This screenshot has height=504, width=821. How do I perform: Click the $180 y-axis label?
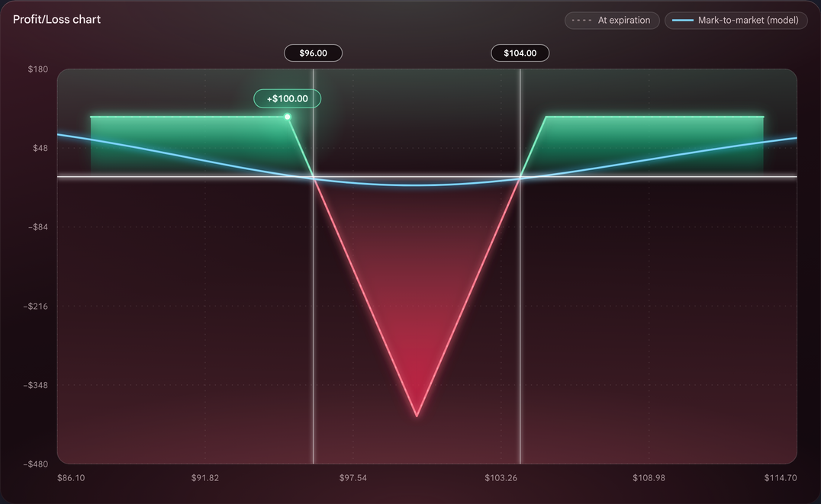coord(37,69)
